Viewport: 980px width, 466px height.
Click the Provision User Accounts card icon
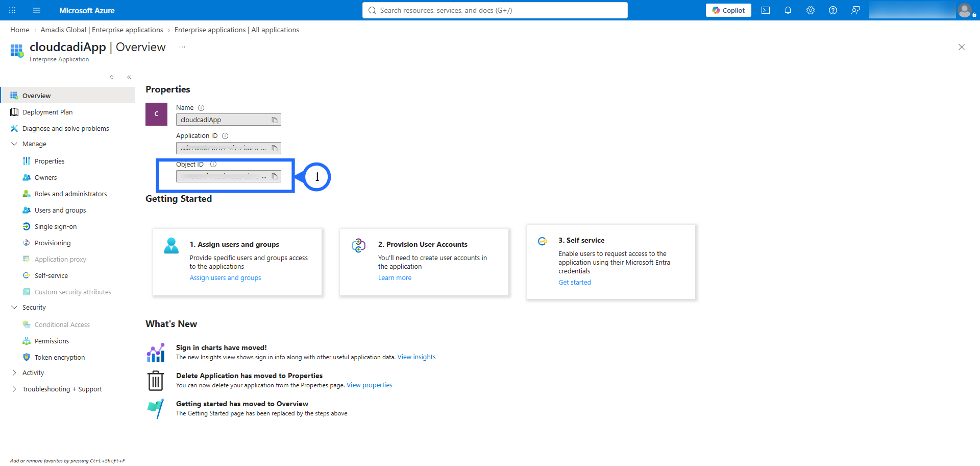pos(359,245)
